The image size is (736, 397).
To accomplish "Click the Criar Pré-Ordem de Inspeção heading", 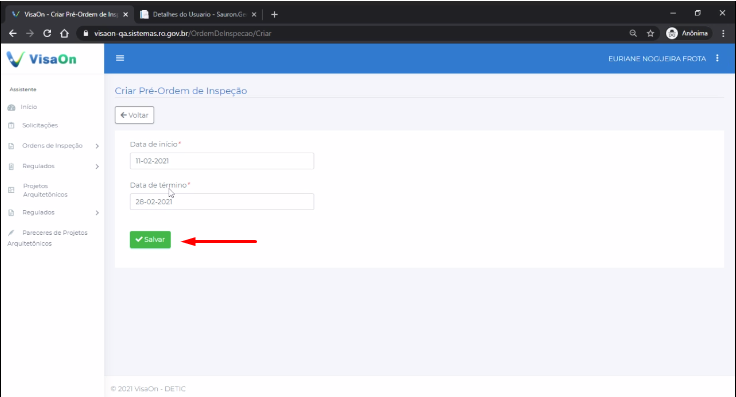I will [181, 91].
